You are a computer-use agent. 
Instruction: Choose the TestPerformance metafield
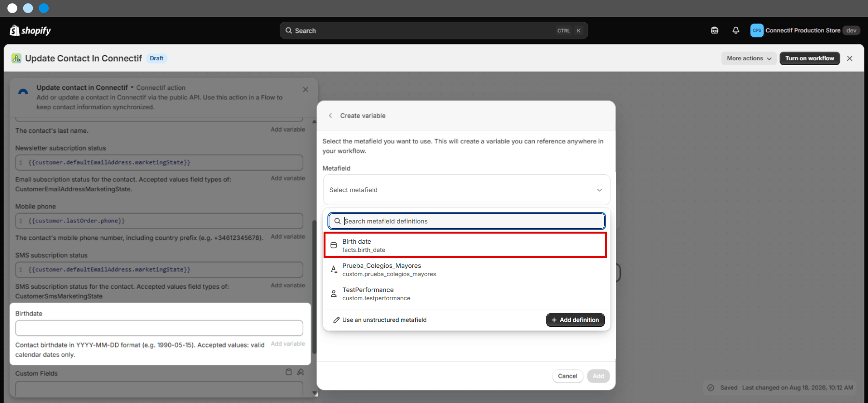(465, 293)
